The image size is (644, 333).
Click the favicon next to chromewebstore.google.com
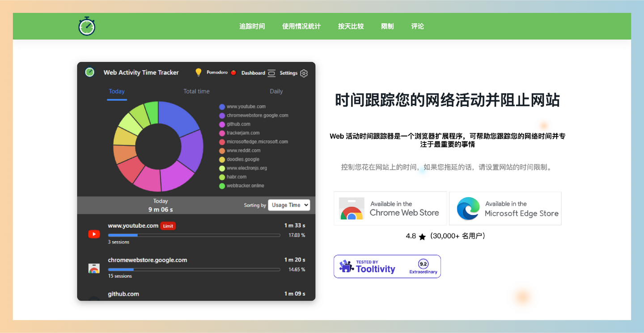(x=94, y=268)
